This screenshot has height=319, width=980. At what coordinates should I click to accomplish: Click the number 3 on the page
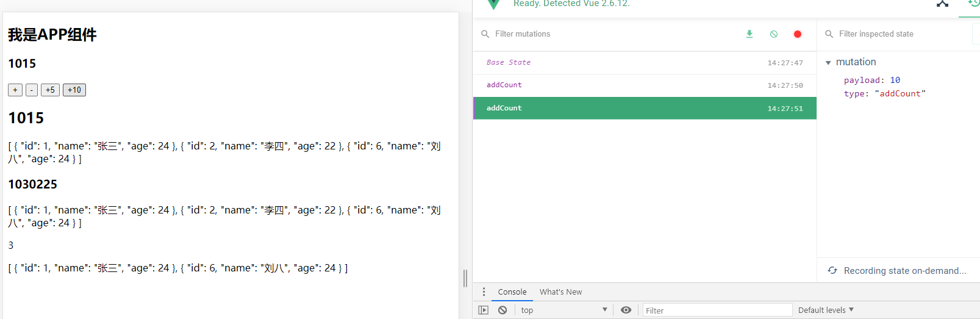[x=11, y=245]
